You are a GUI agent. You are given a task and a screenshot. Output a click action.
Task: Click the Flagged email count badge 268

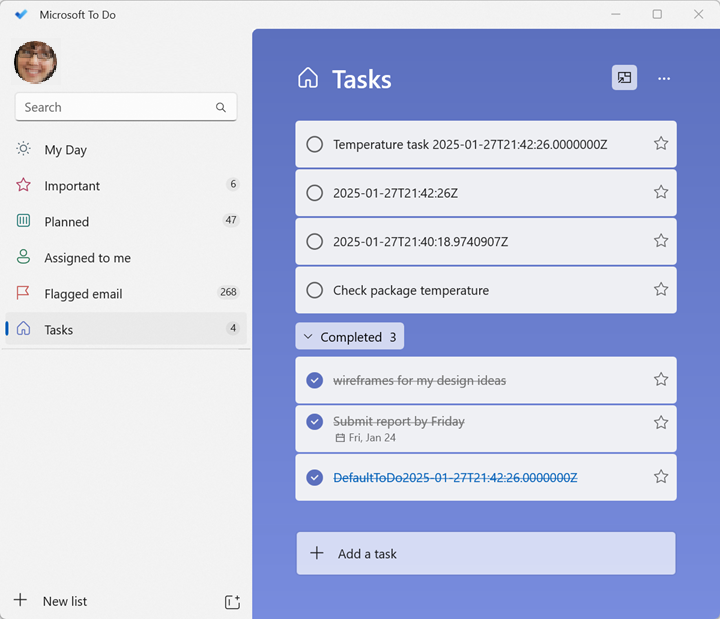(x=228, y=292)
